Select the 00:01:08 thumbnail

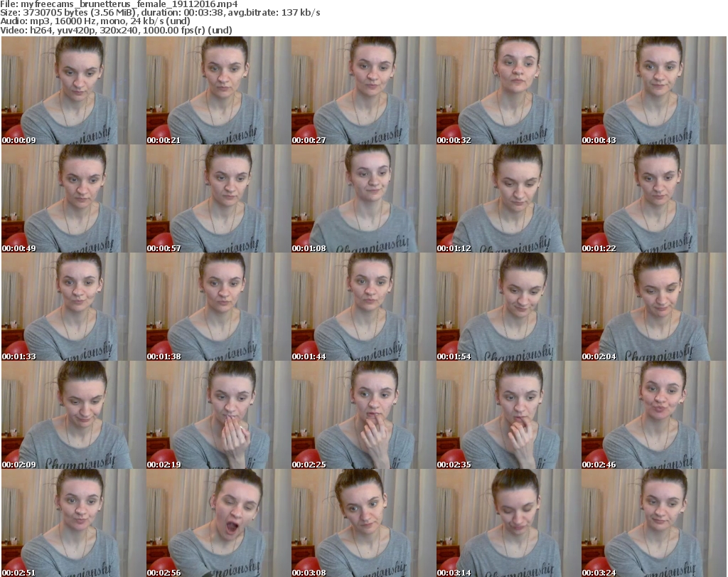tap(363, 198)
